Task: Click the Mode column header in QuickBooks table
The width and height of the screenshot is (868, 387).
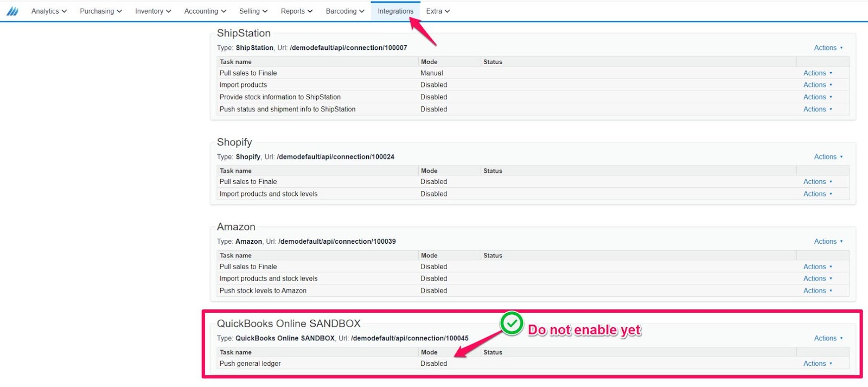Action: 429,352
